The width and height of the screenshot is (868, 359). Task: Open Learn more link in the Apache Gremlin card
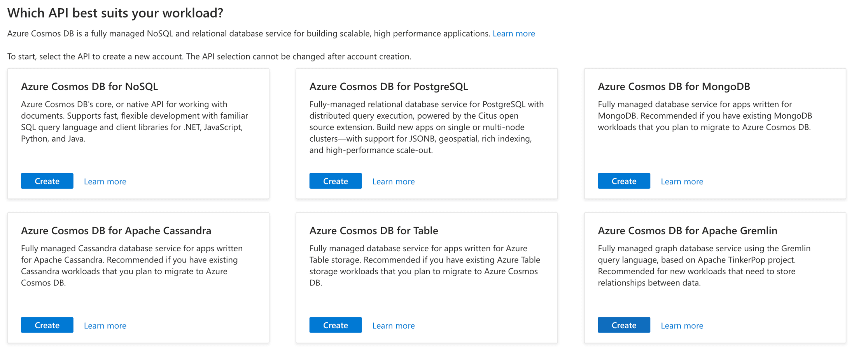pyautogui.click(x=682, y=326)
